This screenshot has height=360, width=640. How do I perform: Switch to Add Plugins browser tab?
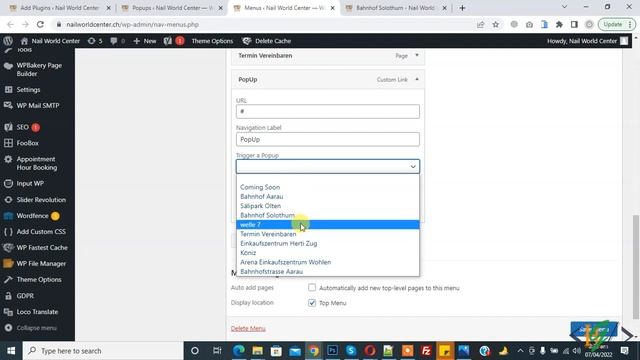[x=60, y=8]
